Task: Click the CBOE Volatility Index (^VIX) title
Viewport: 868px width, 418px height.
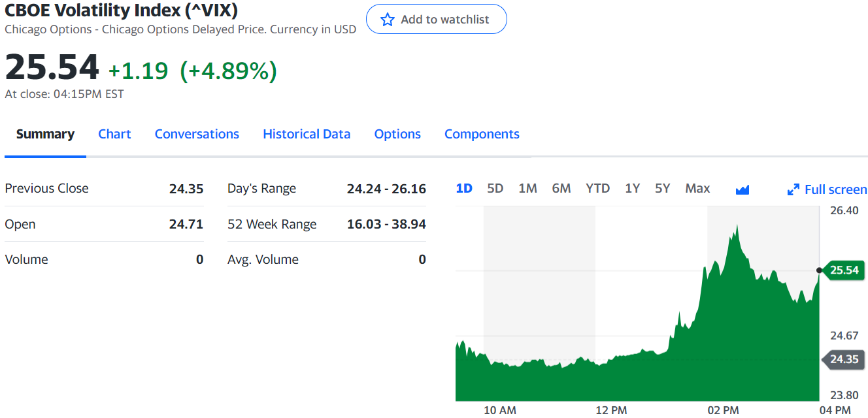Action: click(121, 10)
